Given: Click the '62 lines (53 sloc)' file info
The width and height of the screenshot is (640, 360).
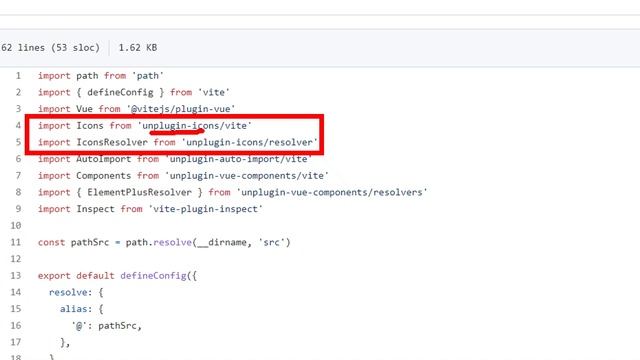Looking at the screenshot, I should [x=50, y=48].
